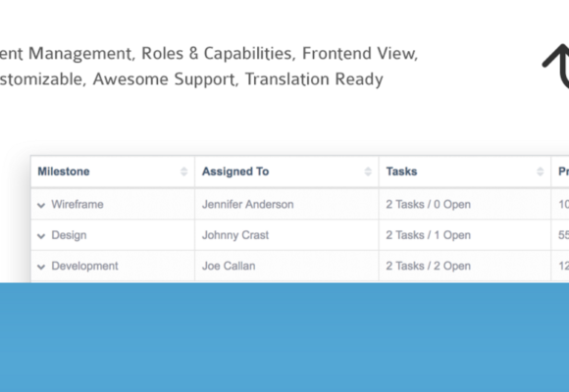Sort by the Assigned To column arrows
The height and width of the screenshot is (392, 569).
pos(368,171)
